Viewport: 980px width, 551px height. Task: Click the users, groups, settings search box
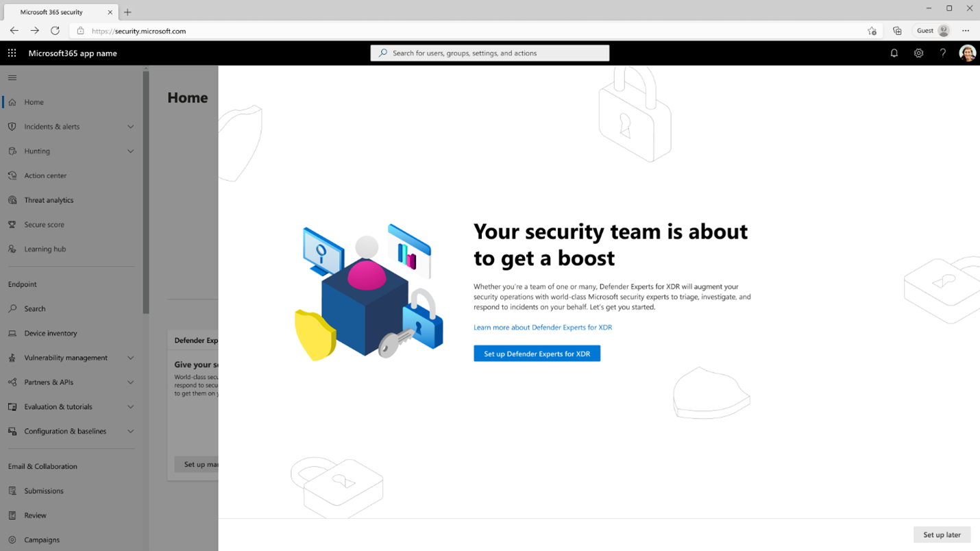(x=490, y=53)
